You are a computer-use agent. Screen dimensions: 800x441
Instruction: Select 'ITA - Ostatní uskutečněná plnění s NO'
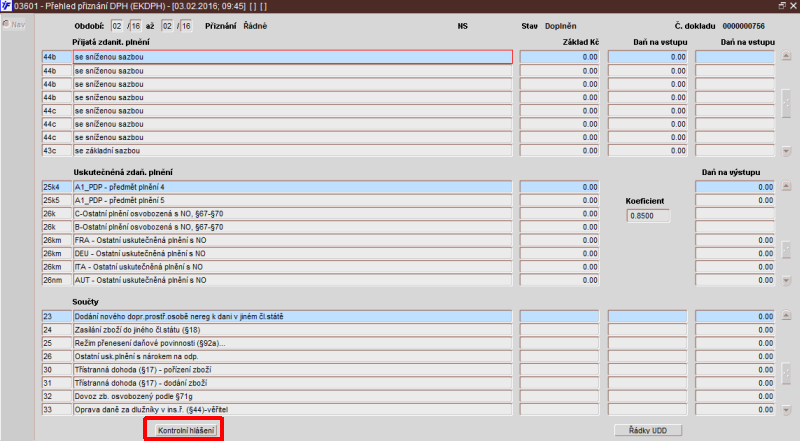[292, 267]
